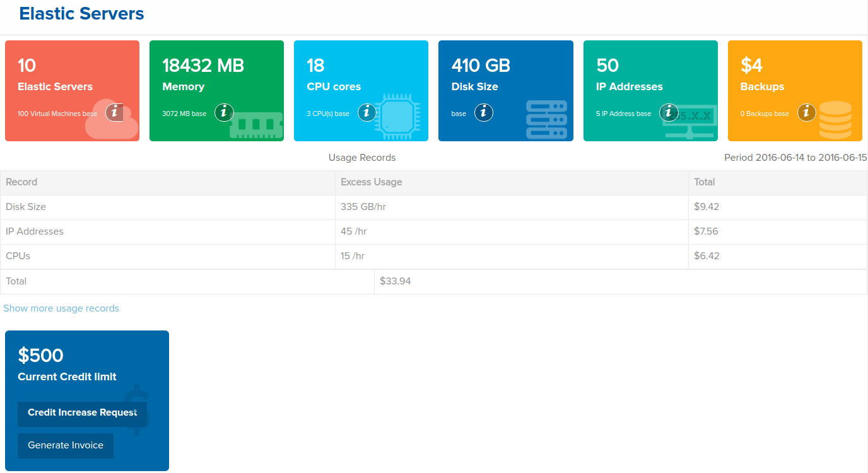This screenshot has height=473, width=868.
Task: Click the Generate Invoice button
Action: coord(65,445)
